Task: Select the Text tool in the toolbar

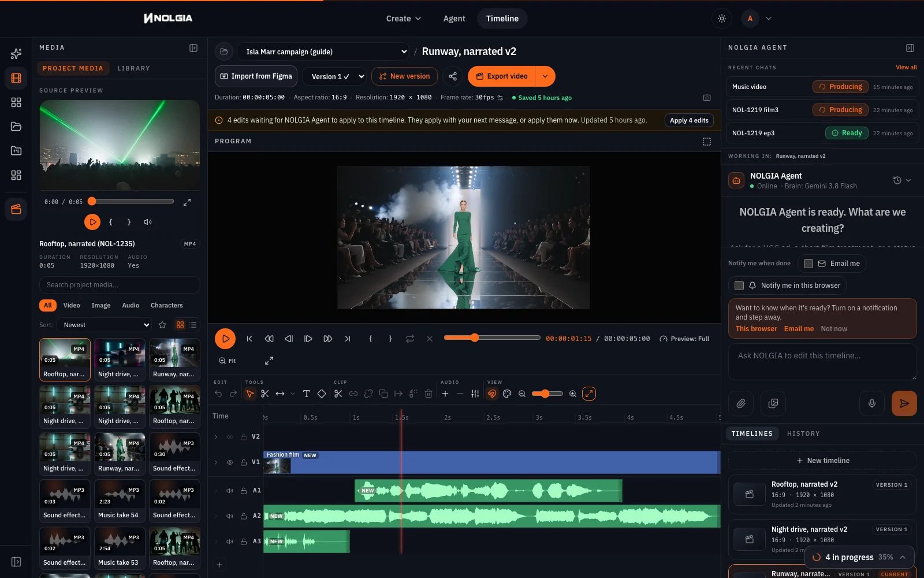Action: click(307, 394)
